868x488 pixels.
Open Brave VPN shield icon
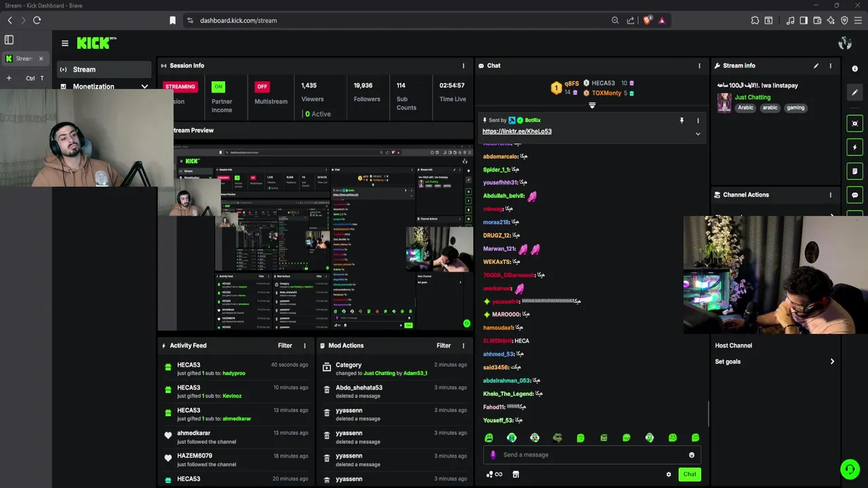(x=844, y=20)
